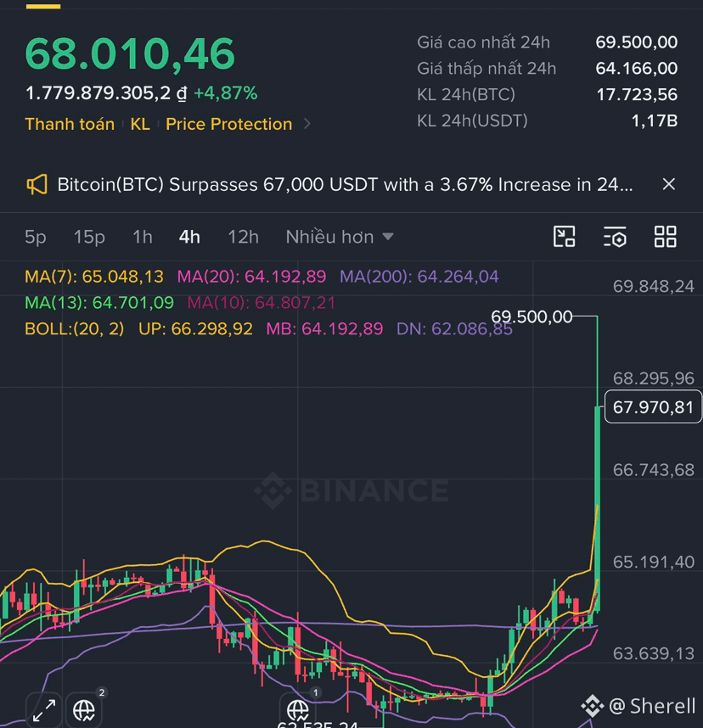Tap the megaphone announcement icon

(x=37, y=184)
